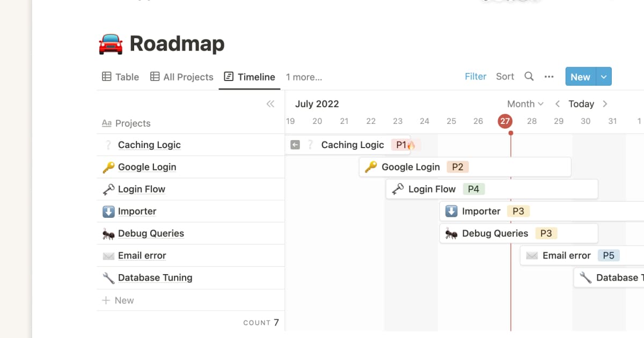Click the right chevron to advance the timeline
Viewport: 644px width, 338px height.
pyautogui.click(x=604, y=104)
